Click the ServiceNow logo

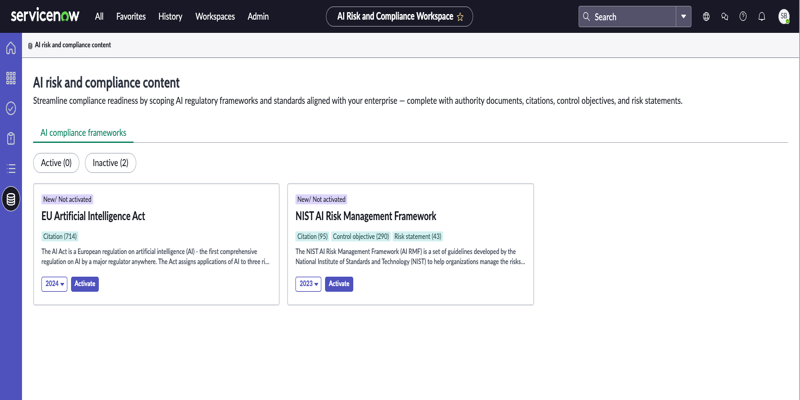pyautogui.click(x=45, y=16)
